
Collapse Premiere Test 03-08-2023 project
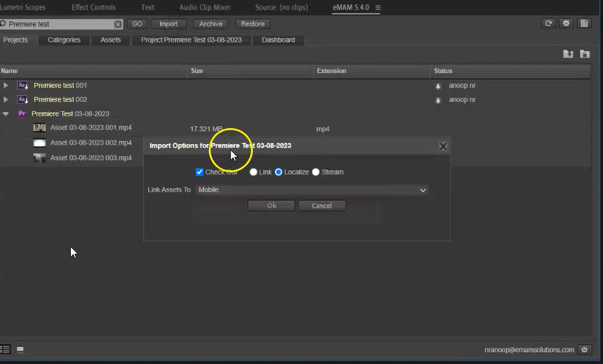(6, 114)
